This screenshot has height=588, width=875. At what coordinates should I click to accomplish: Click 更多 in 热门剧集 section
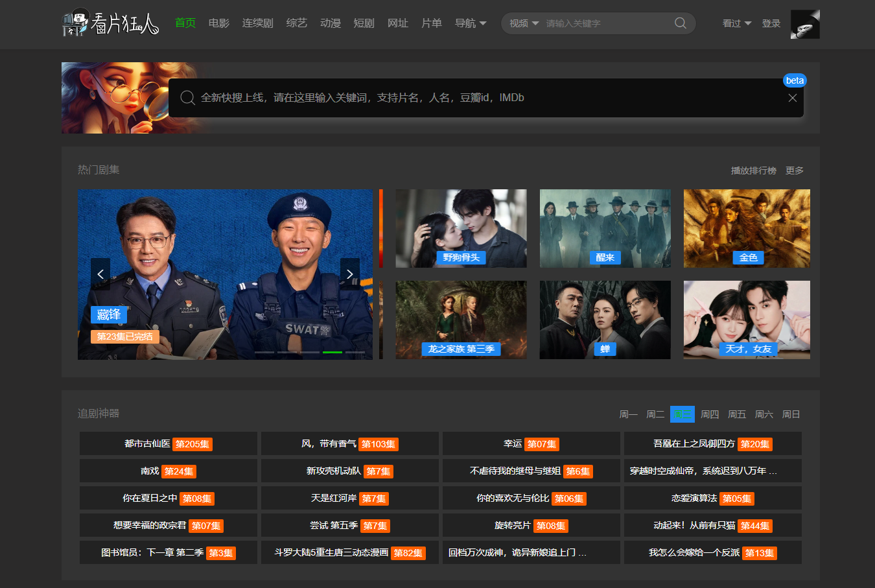coord(795,171)
